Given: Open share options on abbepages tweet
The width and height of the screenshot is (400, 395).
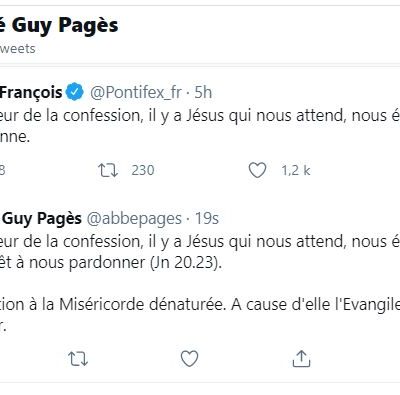Looking at the screenshot, I should (x=301, y=359).
